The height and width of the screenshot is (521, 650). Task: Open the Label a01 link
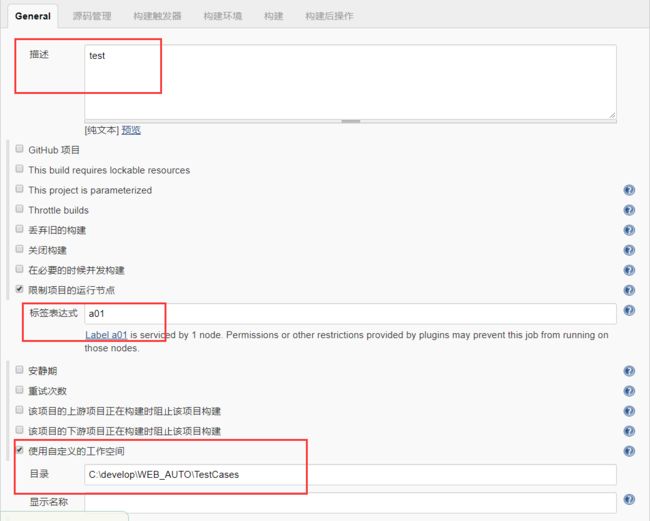point(106,334)
